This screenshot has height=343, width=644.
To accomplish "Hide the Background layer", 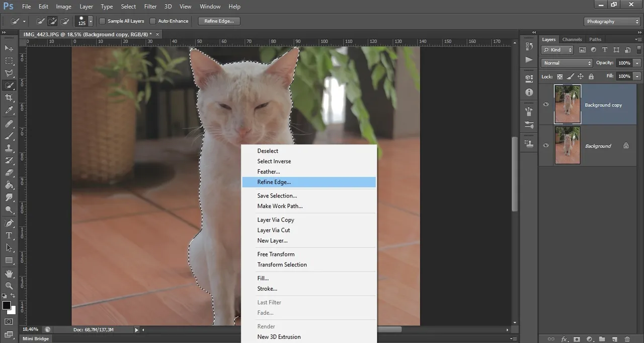I will 546,146.
